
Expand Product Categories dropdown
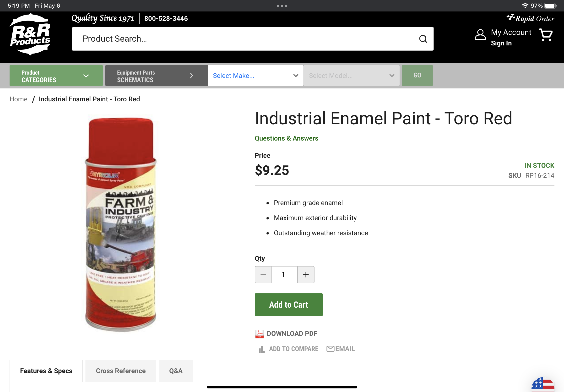[x=56, y=76]
